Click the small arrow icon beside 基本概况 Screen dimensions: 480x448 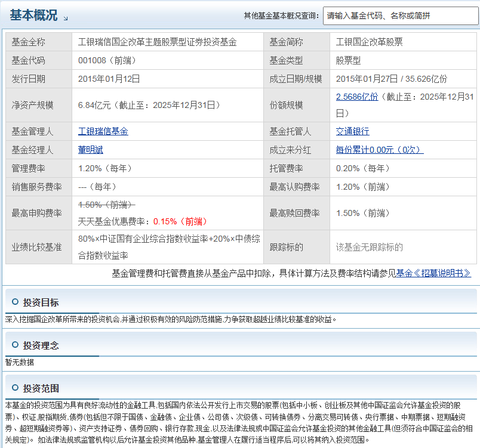(x=66, y=18)
